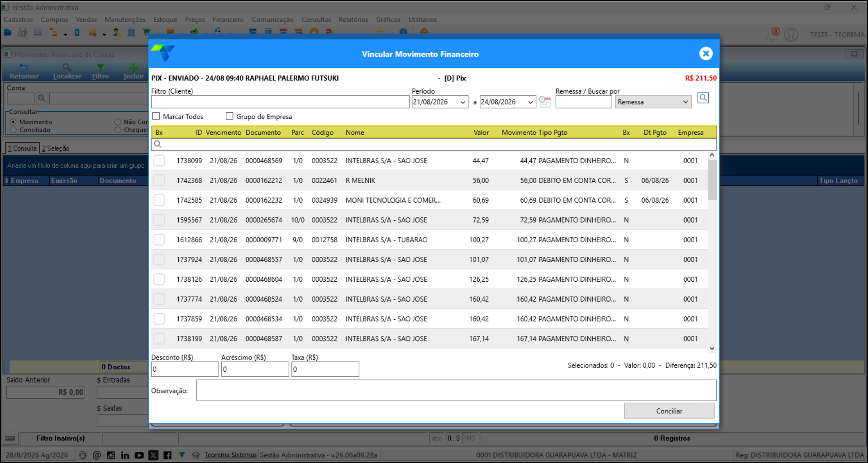Viewport: 868px width, 463px height.
Task: Click the Observação text field
Action: pos(456,390)
